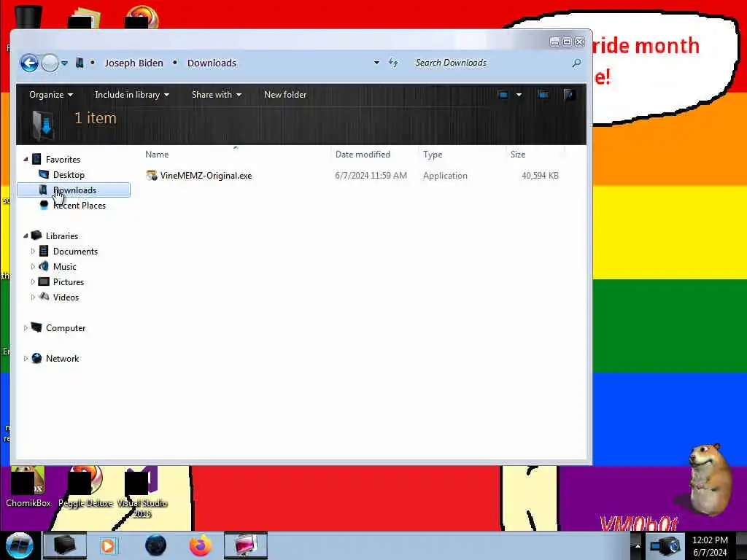Click the Network globe icon
The width and height of the screenshot is (747, 560).
pos(36,358)
